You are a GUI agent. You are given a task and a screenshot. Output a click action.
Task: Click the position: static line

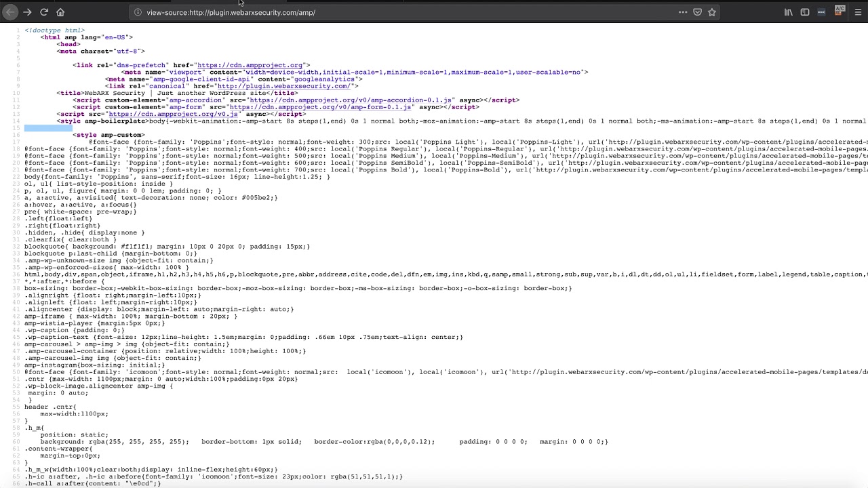[74, 434]
